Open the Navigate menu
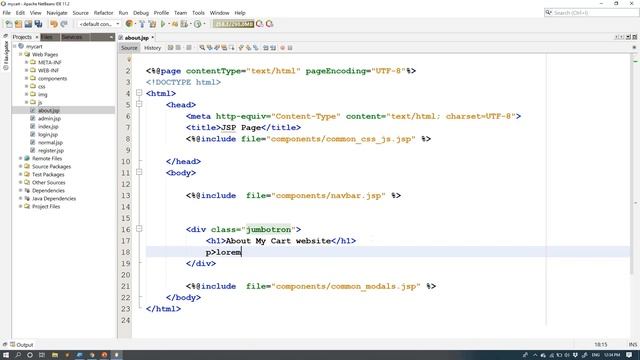640x360 pixels. tap(57, 13)
